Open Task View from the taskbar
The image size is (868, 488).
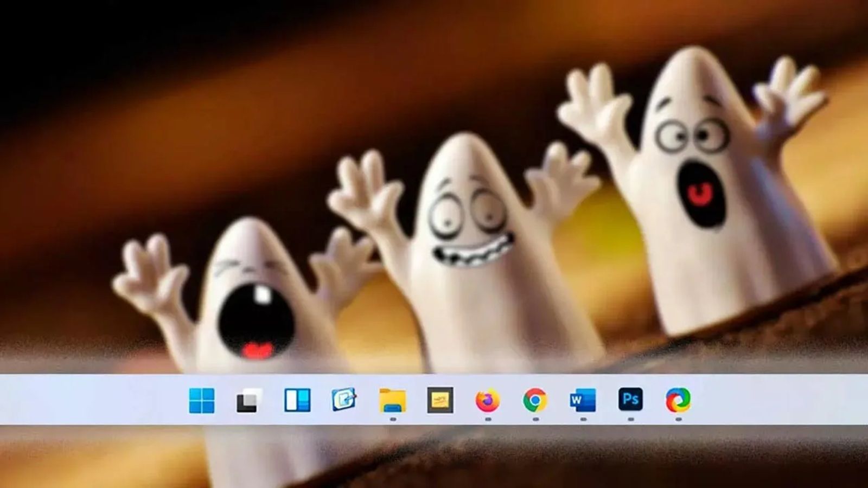click(249, 401)
